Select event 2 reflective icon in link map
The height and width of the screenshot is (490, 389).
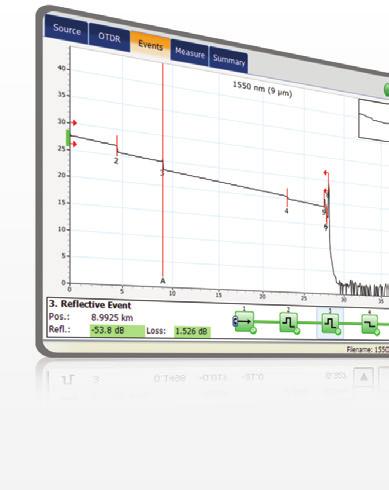pos(289,322)
